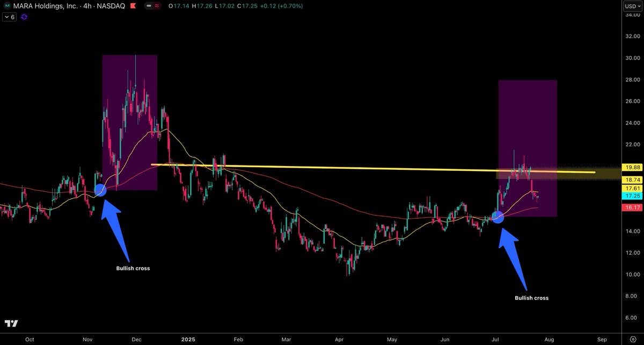
Task: Click the change value +0.12 (+0.70%)
Action: pyautogui.click(x=282, y=6)
